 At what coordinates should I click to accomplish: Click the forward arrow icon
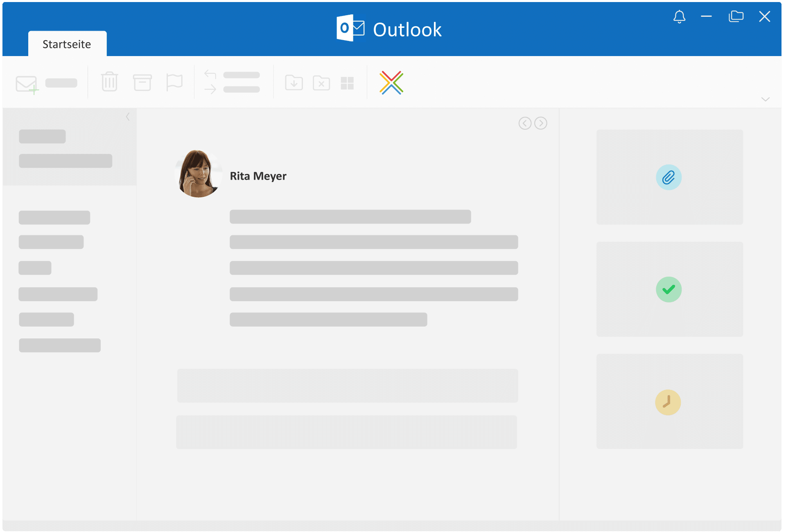tap(210, 89)
